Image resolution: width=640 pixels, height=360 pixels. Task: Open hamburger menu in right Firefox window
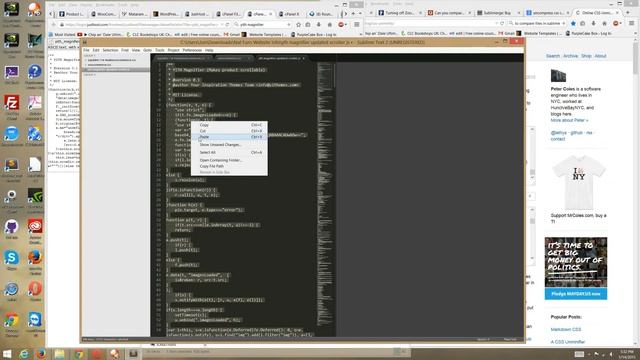631,24
